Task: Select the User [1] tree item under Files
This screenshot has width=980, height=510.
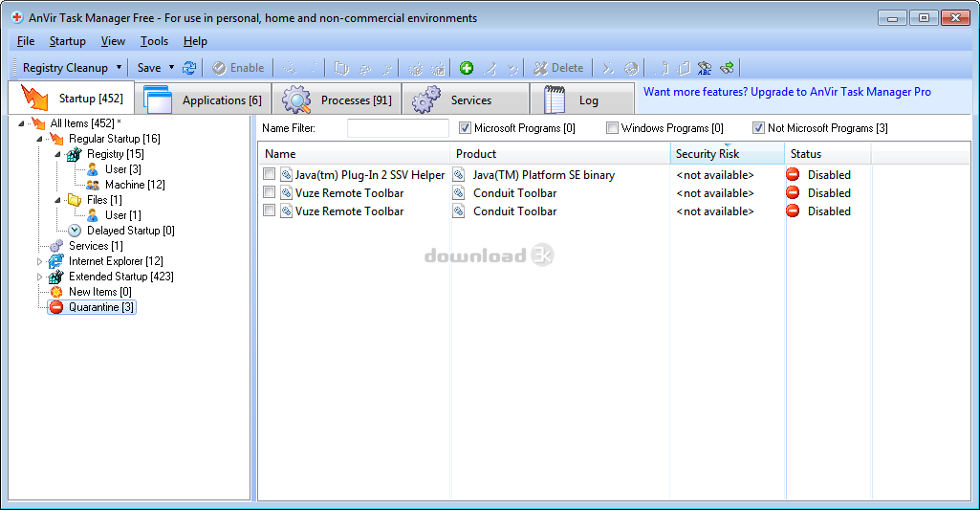Action: tap(123, 215)
